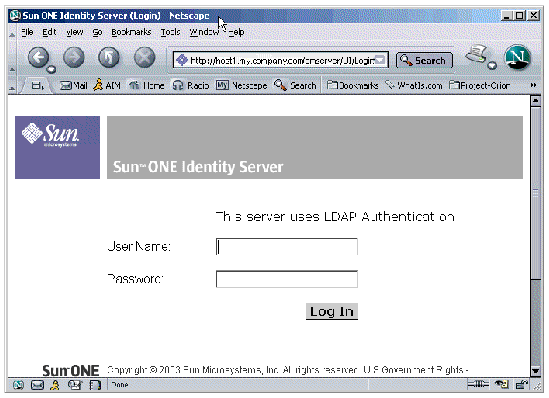Open the File menu
The height and width of the screenshot is (398, 549).
click(x=27, y=32)
